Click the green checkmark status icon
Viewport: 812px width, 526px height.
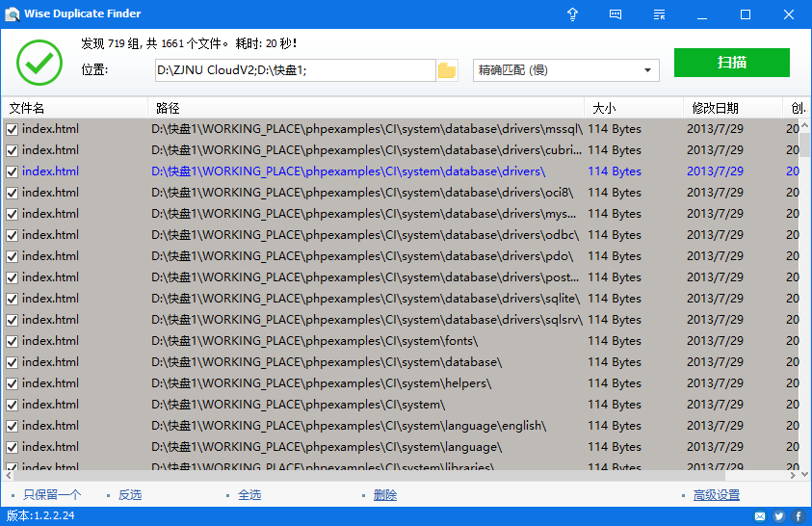coord(39,62)
